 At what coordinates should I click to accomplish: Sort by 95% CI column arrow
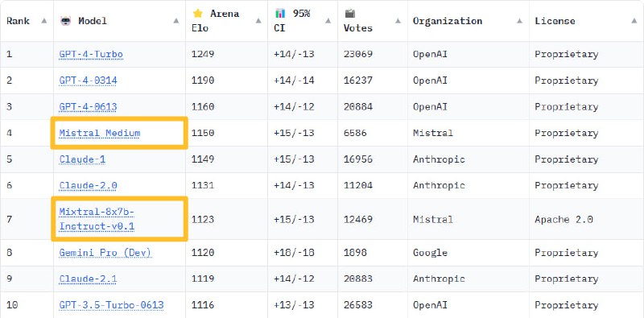(x=328, y=21)
